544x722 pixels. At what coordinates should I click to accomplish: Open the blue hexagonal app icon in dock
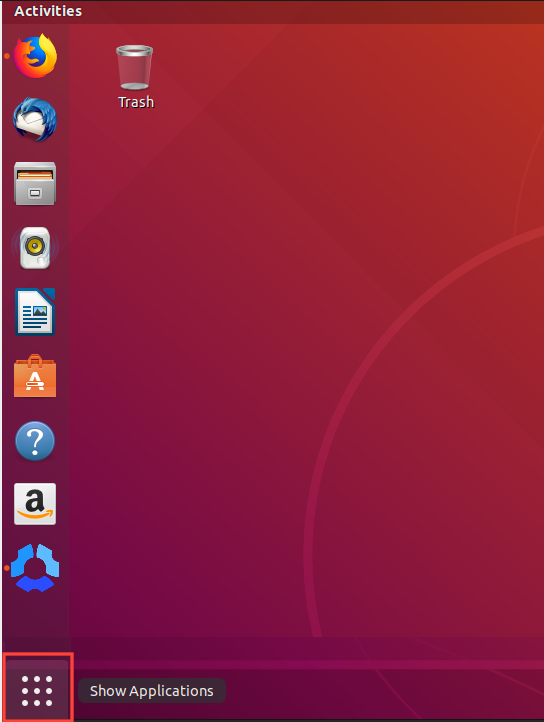35,568
